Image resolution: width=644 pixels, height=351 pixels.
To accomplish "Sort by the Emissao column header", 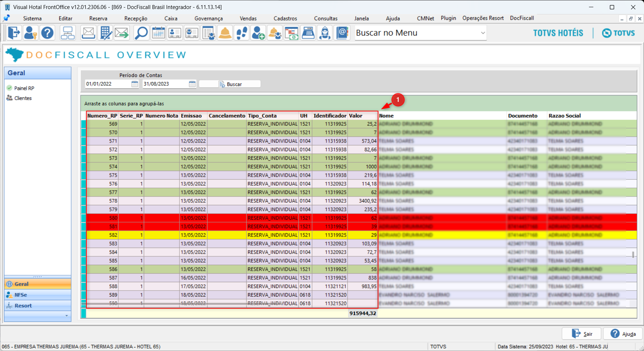I will click(193, 116).
